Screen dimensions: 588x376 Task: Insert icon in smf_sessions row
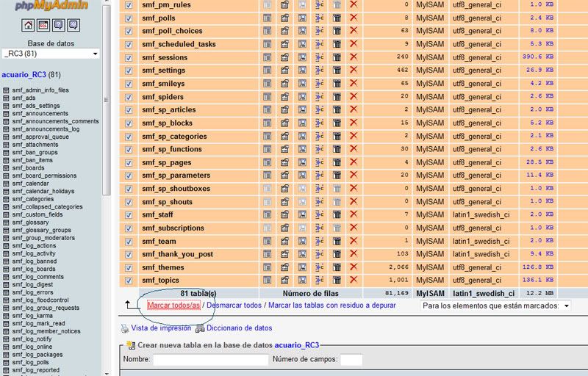[319, 57]
